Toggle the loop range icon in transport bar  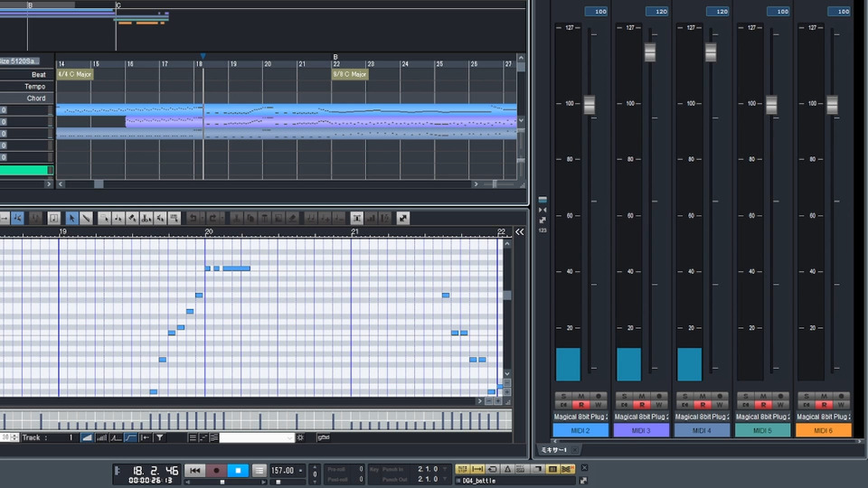(477, 469)
